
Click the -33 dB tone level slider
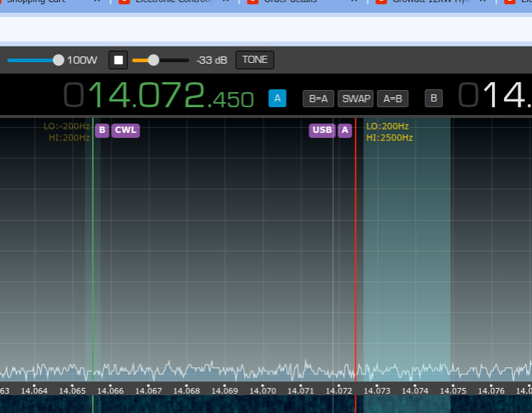(153, 60)
